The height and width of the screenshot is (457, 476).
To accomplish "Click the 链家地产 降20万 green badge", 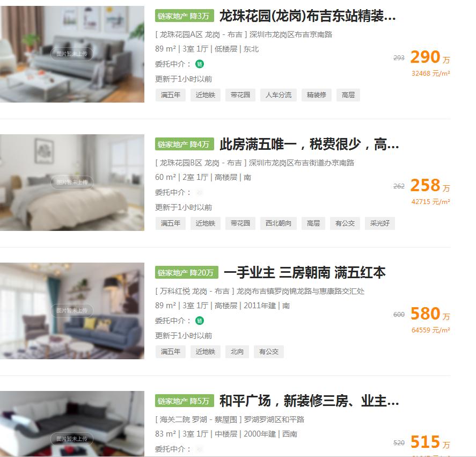I will (x=186, y=273).
